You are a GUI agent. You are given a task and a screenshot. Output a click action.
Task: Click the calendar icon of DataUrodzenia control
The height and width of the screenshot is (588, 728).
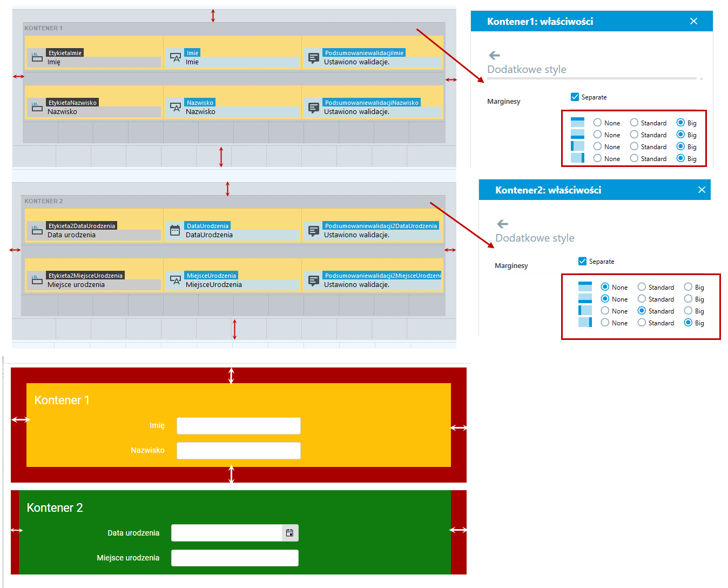tap(175, 230)
